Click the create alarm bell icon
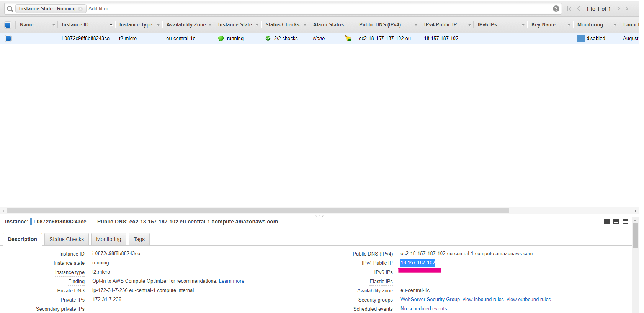Viewport: 644px width, 313px height. click(348, 38)
